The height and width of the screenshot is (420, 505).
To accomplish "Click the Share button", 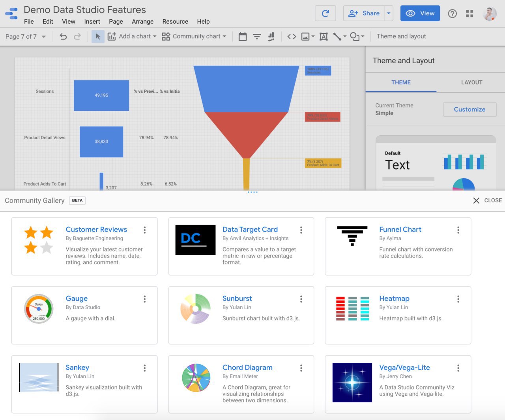I will (364, 13).
